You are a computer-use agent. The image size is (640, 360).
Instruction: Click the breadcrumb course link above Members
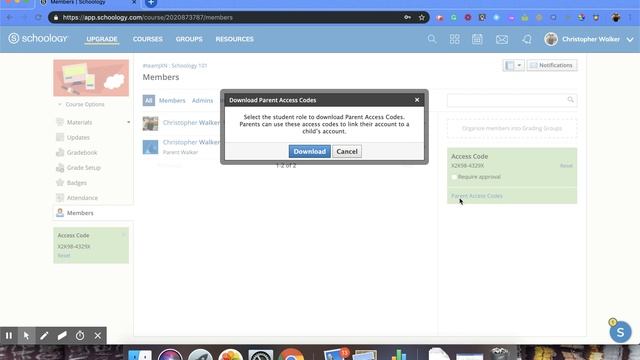tap(175, 65)
